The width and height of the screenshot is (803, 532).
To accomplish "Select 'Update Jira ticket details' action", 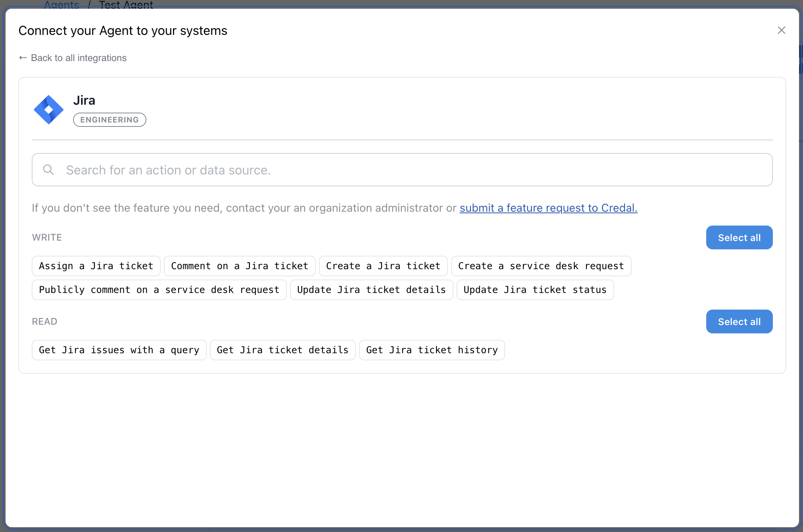I will [x=371, y=290].
